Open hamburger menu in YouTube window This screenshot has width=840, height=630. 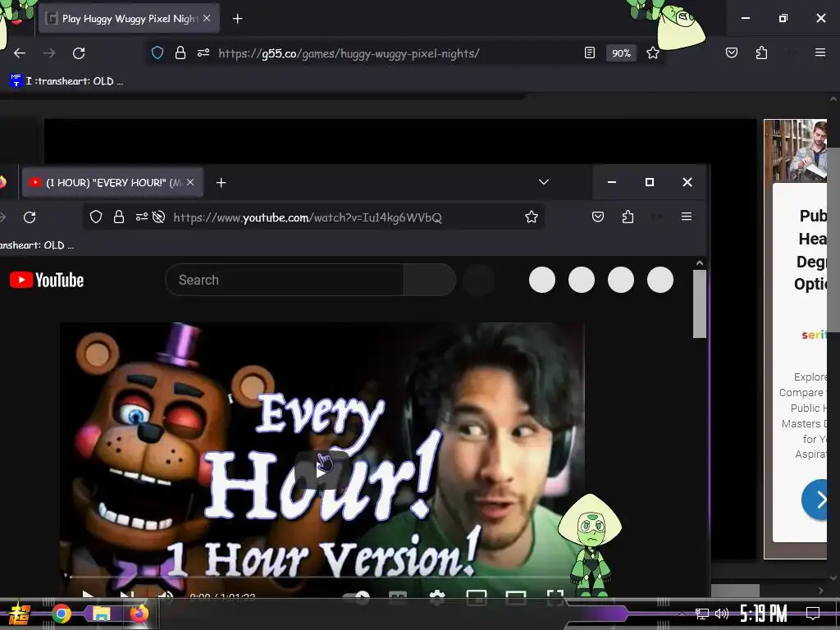[x=687, y=217]
